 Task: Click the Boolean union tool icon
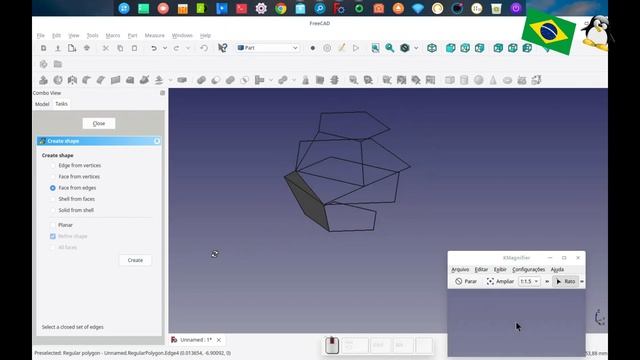pos(230,80)
